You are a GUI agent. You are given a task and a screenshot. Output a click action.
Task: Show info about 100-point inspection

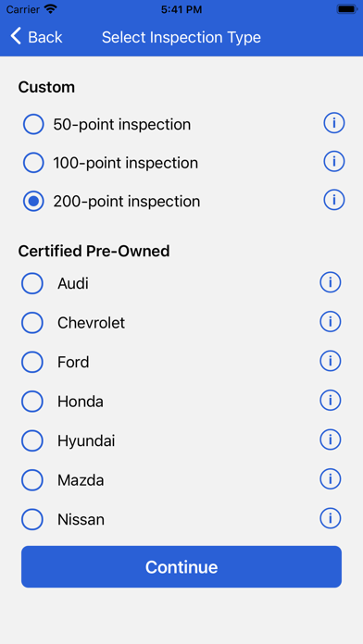point(333,161)
